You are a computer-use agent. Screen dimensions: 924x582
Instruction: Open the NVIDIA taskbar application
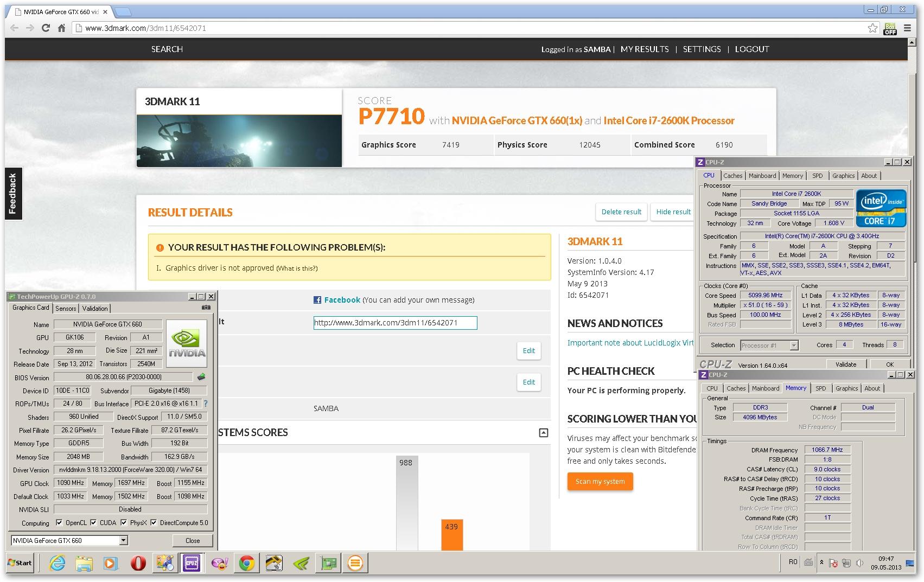coord(301,563)
